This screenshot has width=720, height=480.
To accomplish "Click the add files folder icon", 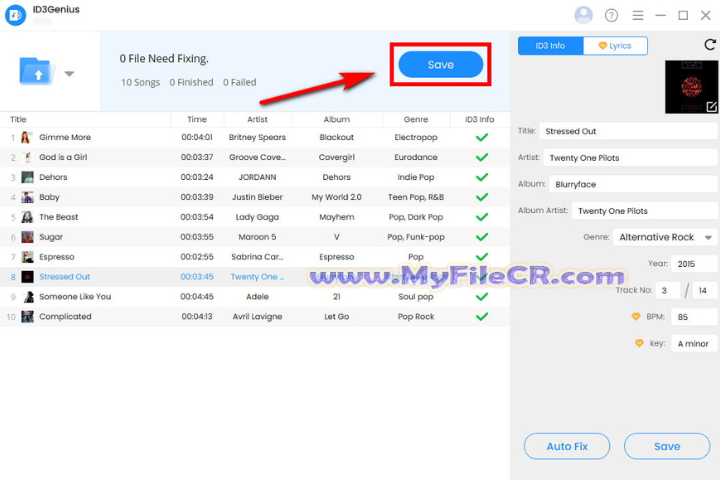I will click(37, 71).
